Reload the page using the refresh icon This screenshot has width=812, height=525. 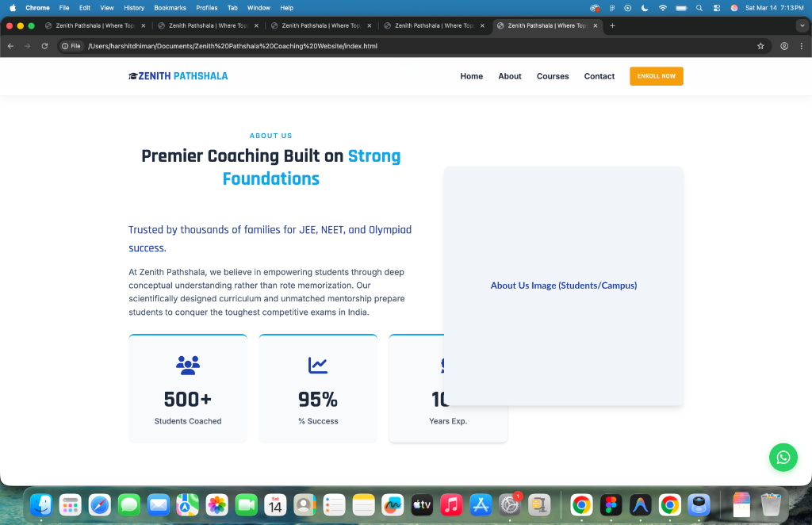[x=44, y=46]
